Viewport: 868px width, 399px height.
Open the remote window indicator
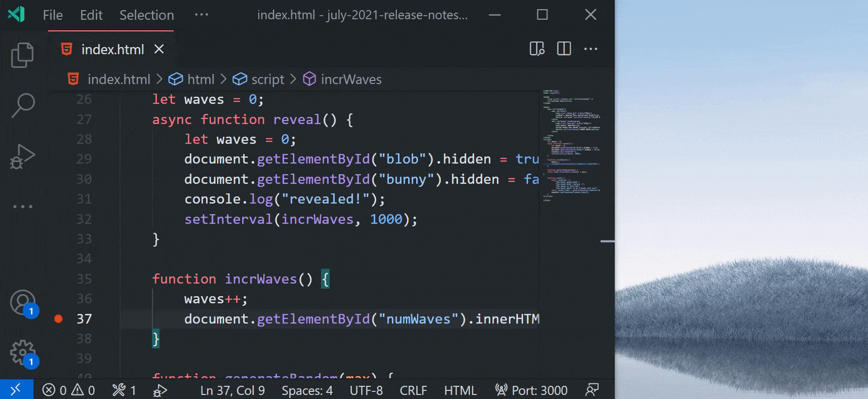tap(16, 390)
